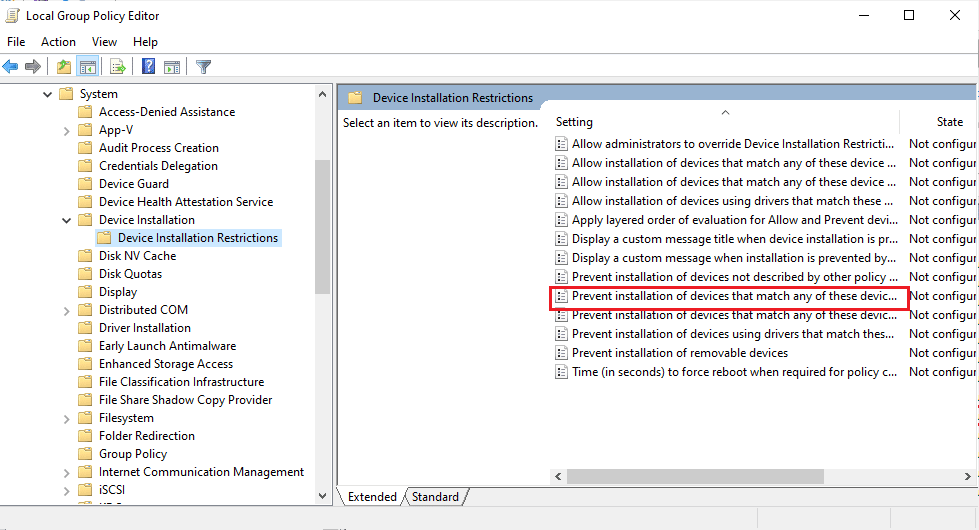The height and width of the screenshot is (530, 979).
Task: Click the folder icon next to Group Policy
Action: click(86, 454)
